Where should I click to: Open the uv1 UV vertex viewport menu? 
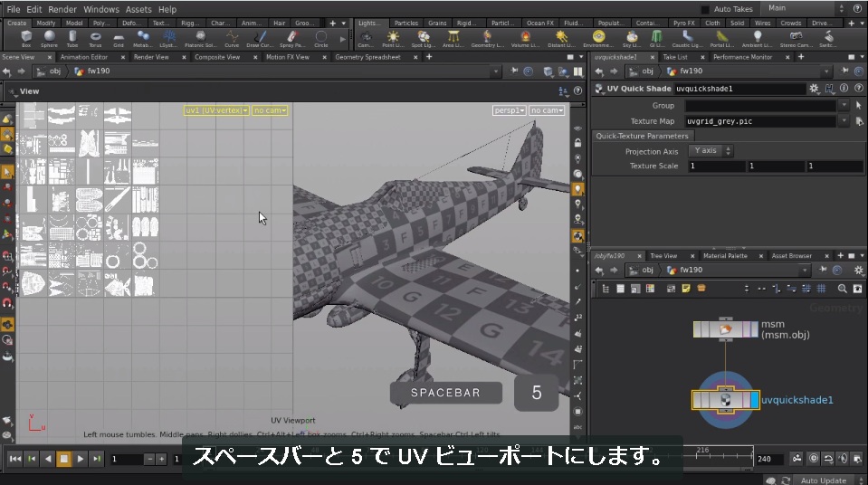[x=216, y=110]
